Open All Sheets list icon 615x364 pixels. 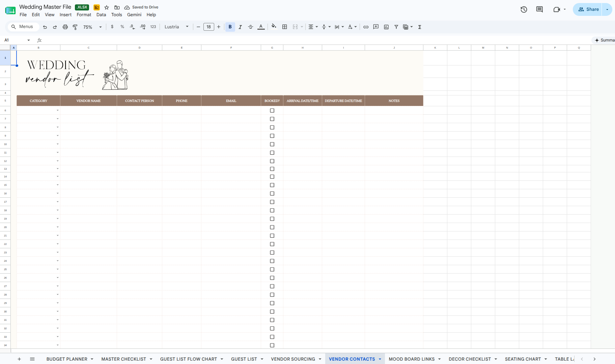pyautogui.click(x=32, y=359)
